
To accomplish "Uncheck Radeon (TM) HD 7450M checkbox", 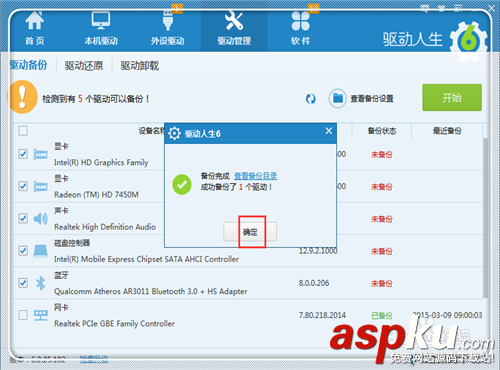I will click(23, 186).
